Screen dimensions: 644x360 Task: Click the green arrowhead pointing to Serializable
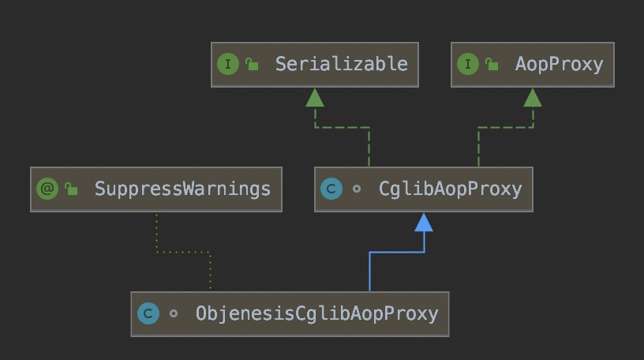click(315, 98)
